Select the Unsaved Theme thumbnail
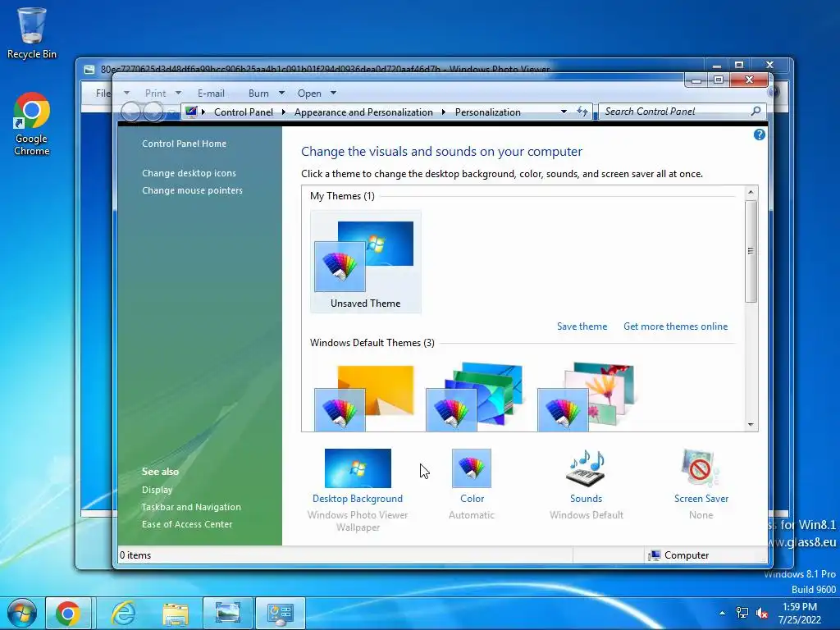840x630 pixels. 365,262
